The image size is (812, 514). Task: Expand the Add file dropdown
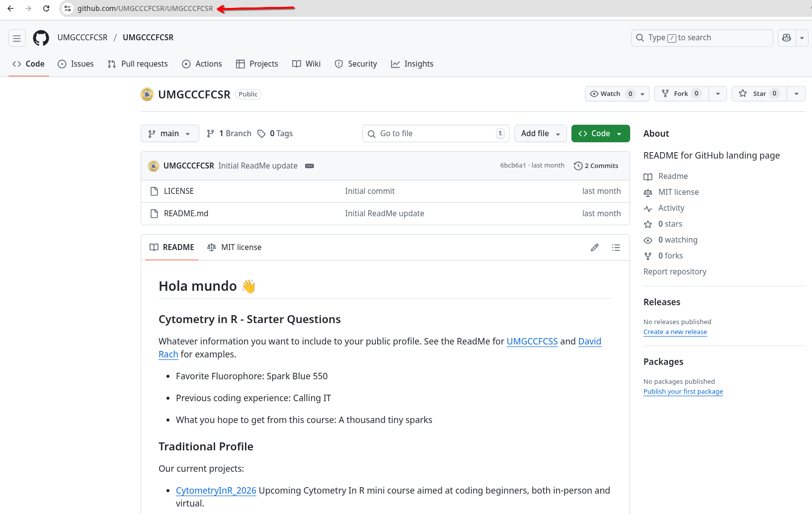540,134
